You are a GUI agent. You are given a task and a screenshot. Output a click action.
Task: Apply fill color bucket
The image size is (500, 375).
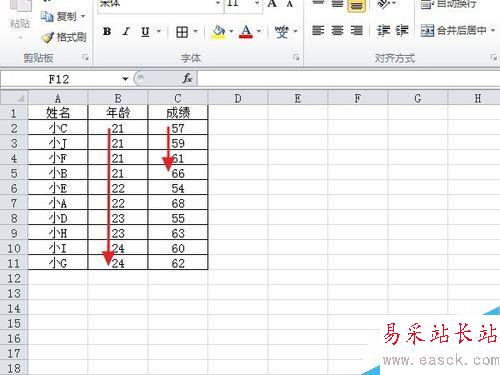[219, 32]
